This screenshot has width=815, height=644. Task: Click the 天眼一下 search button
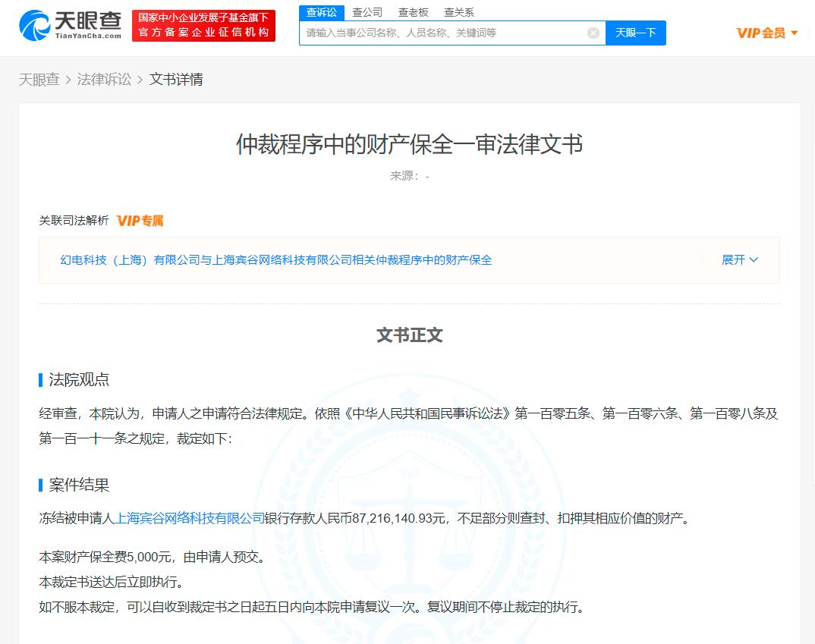pos(636,33)
